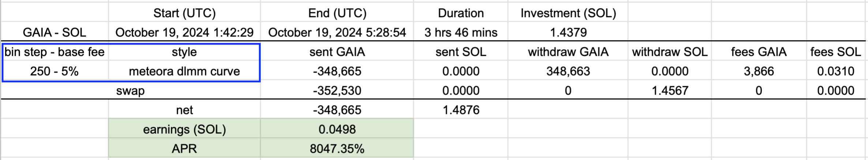This screenshot has height=160, width=868.
Task: Select the End (UTC) header cell
Action: pyautogui.click(x=337, y=13)
